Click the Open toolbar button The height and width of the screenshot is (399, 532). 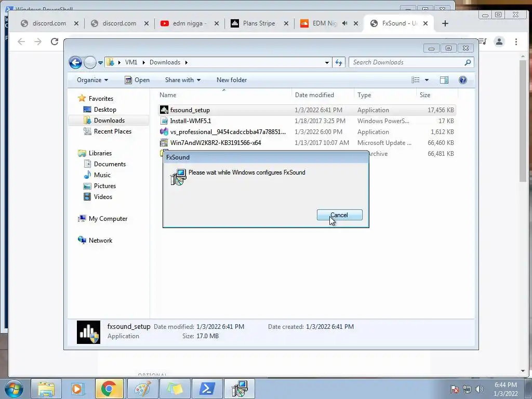137,80
